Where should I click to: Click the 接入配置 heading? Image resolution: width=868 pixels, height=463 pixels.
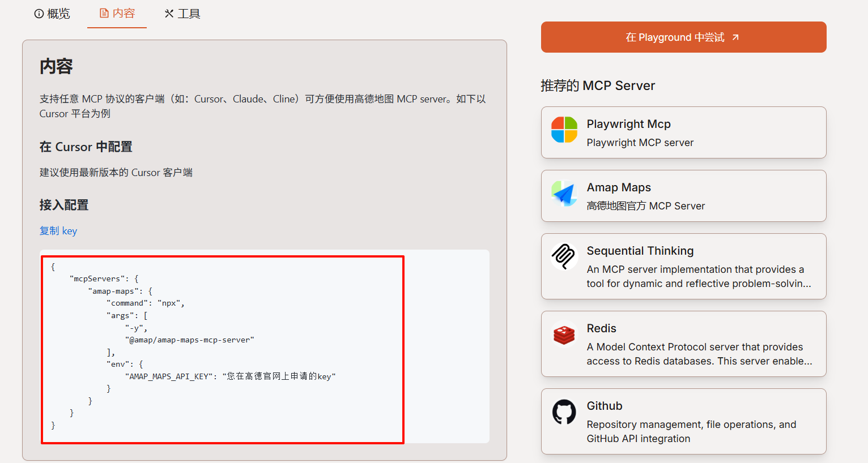(64, 205)
